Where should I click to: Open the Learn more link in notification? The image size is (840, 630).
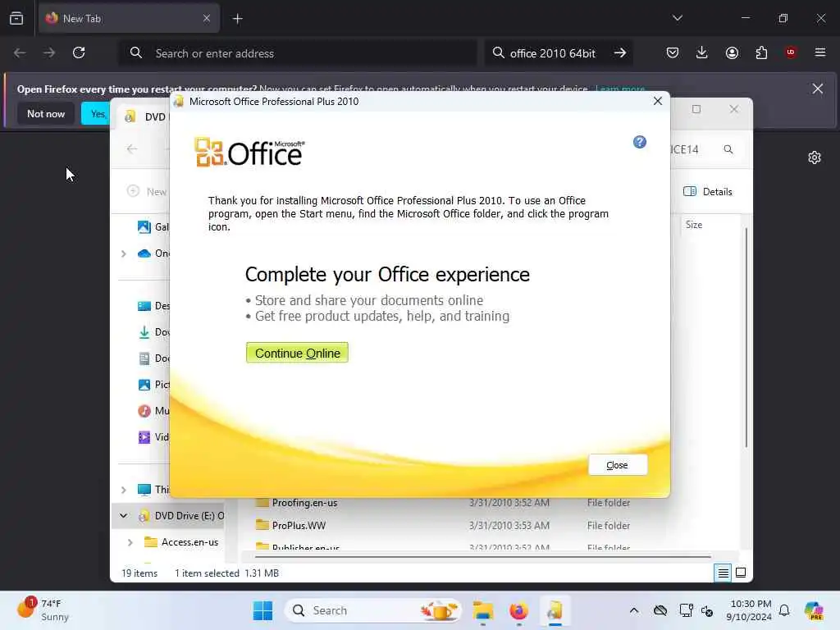620,89
